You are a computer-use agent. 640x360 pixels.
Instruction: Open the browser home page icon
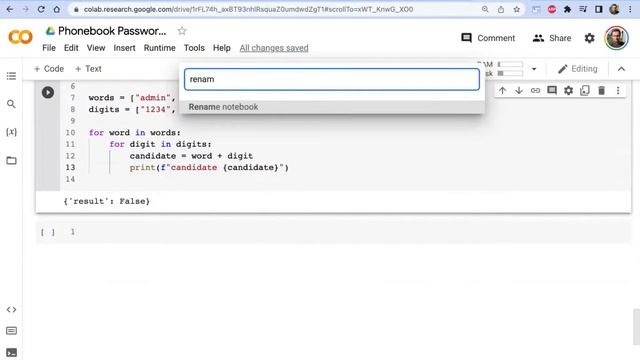(57, 9)
